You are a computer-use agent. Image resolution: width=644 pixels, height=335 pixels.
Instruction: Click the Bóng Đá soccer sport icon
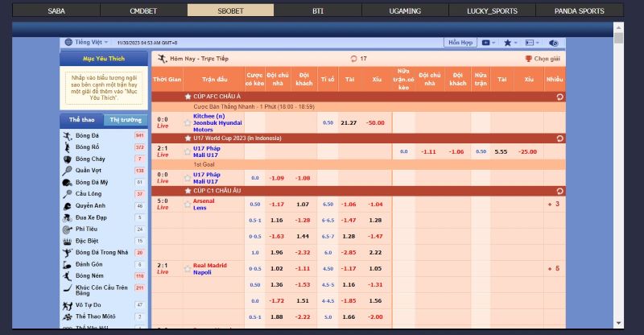tap(66, 135)
